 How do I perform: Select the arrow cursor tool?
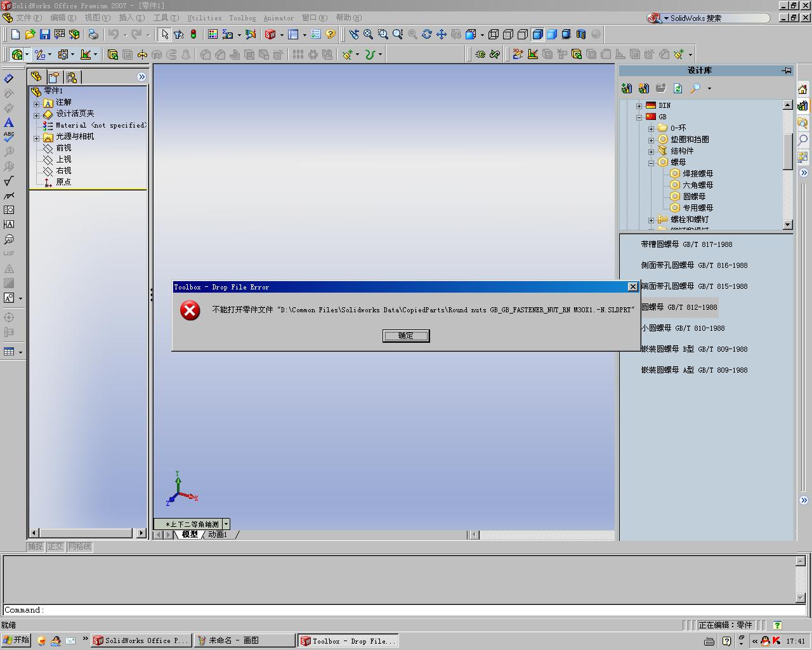pyautogui.click(x=164, y=34)
